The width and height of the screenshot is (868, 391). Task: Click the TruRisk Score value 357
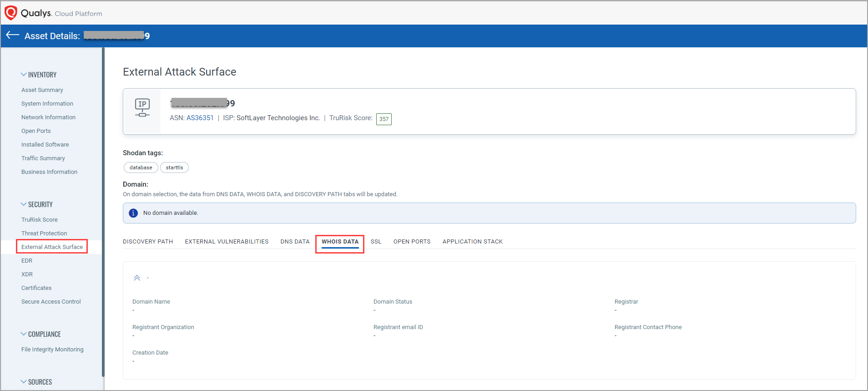coord(384,119)
